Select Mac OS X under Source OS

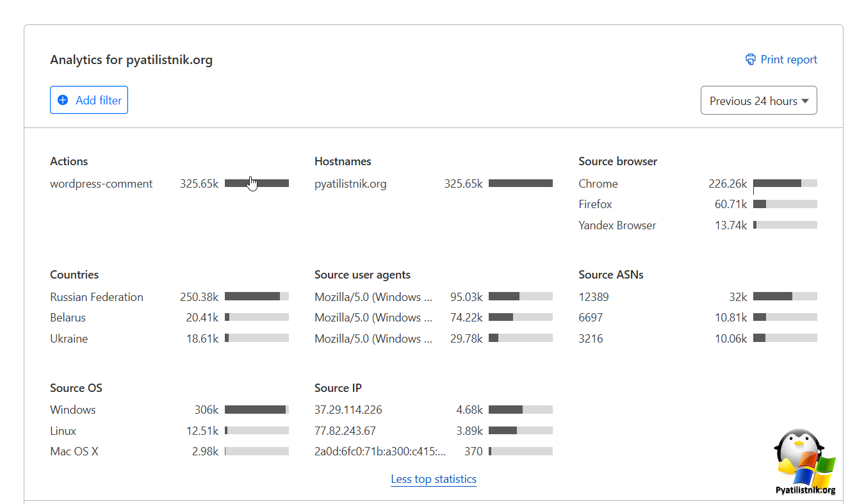(74, 451)
